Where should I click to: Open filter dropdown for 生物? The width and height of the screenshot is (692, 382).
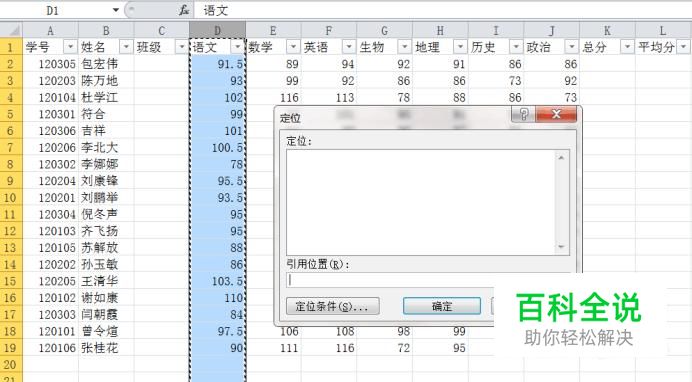404,46
